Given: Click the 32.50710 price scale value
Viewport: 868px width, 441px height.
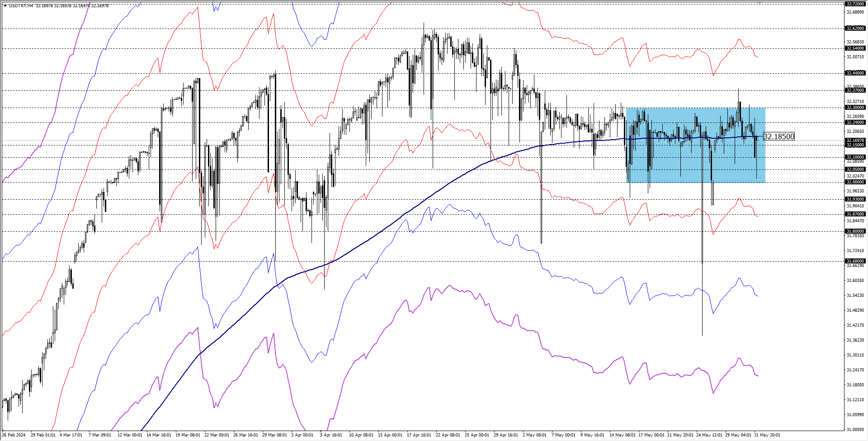Looking at the screenshot, I should (855, 57).
